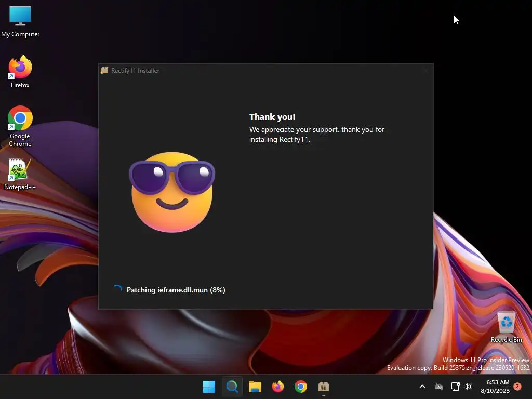Open the Windows Start menu
This screenshot has width=532, height=399.
(x=209, y=387)
